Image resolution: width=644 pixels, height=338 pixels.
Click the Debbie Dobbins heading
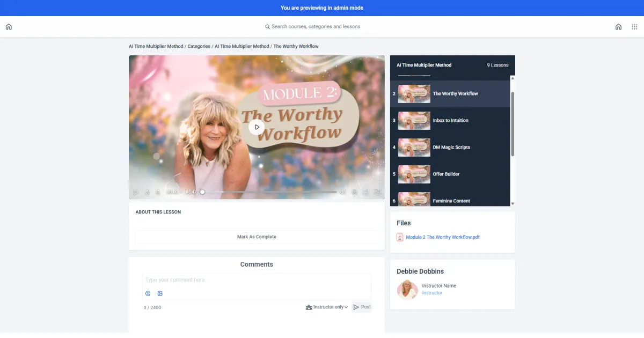(420, 271)
